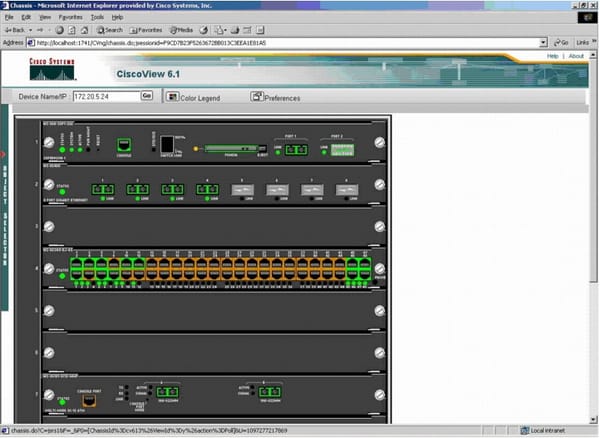
Task: Open the Tools menu
Action: [96, 17]
